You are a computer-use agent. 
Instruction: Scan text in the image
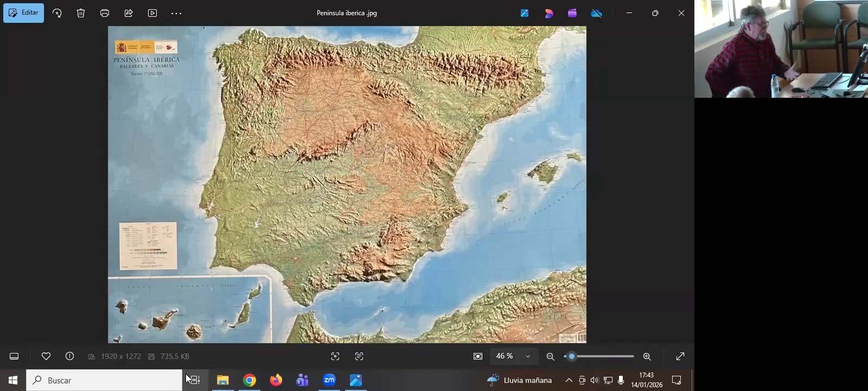tap(359, 357)
